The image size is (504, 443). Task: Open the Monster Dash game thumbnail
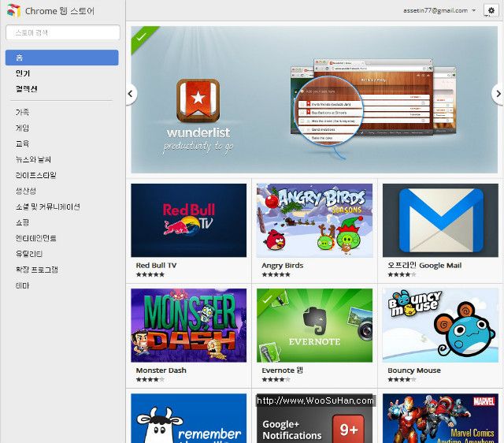click(x=189, y=326)
